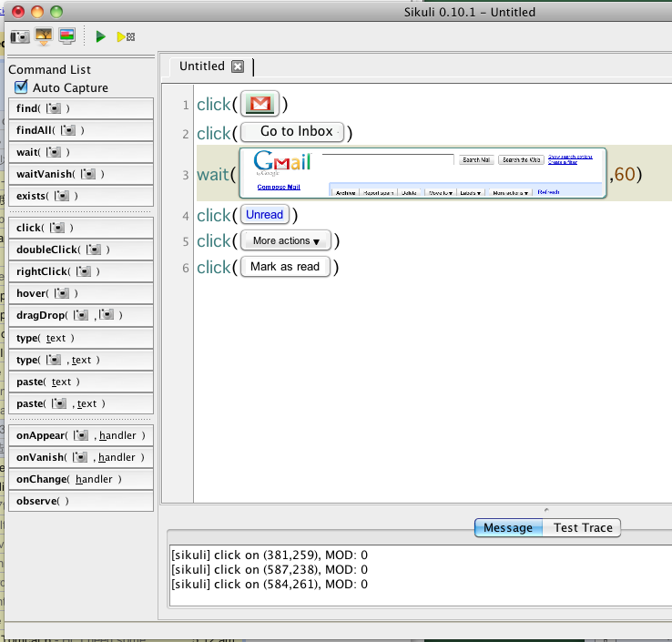Click line number 6 in the gutter

186,269
